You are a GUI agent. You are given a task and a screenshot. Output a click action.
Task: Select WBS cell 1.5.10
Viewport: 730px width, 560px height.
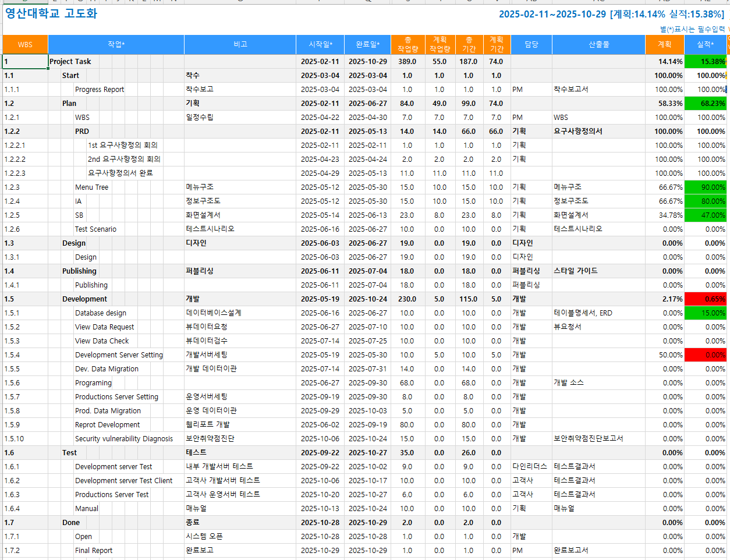pyautogui.click(x=15, y=439)
